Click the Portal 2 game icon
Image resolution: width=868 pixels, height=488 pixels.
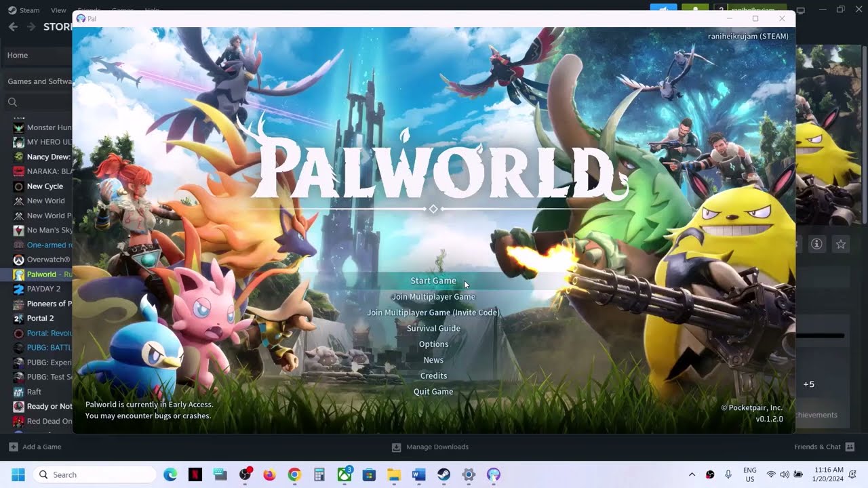click(x=19, y=319)
